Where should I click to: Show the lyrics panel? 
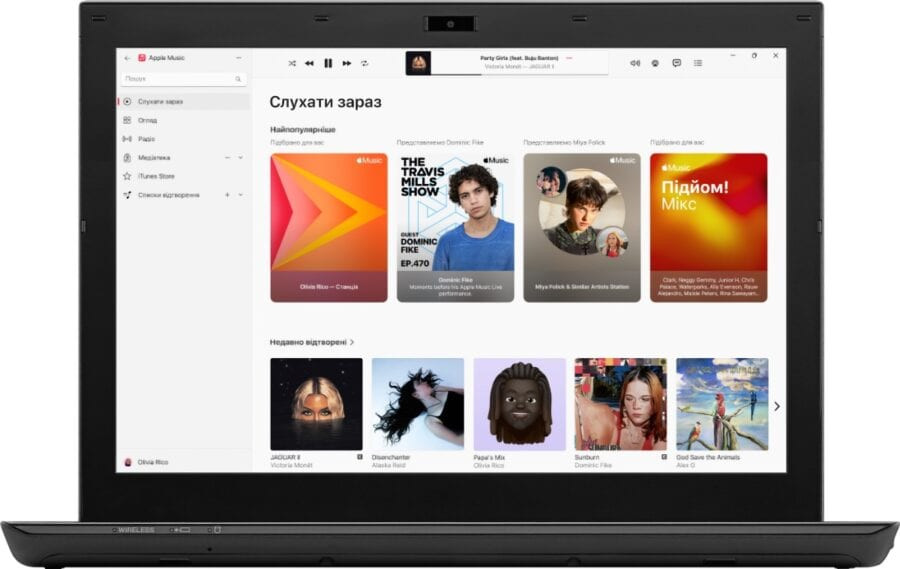[x=677, y=63]
